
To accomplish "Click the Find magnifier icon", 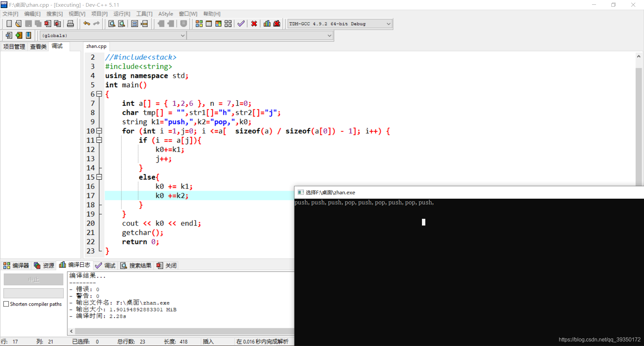I will pos(112,23).
